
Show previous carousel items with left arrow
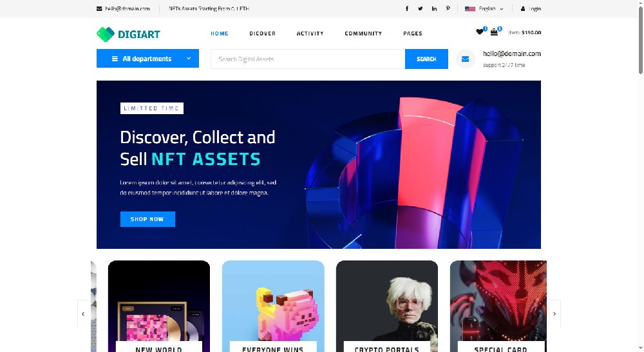point(83,314)
